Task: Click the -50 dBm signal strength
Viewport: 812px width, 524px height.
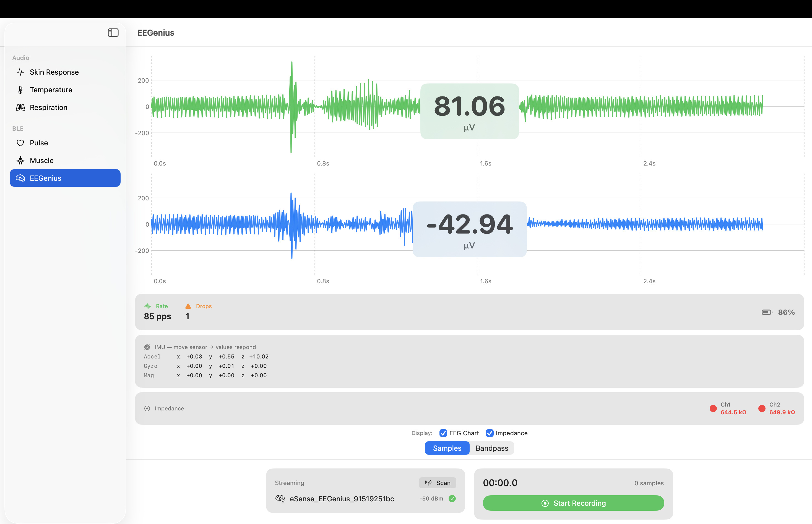Action: coord(431,499)
